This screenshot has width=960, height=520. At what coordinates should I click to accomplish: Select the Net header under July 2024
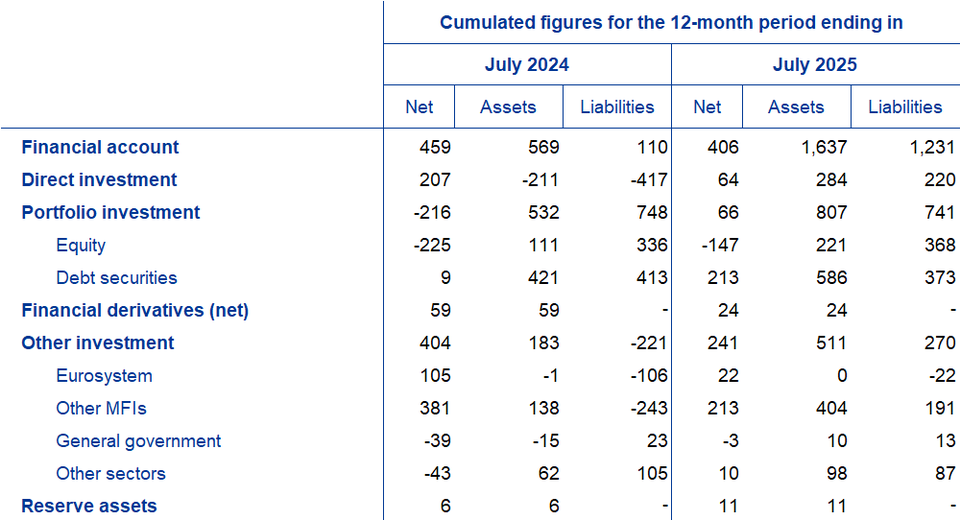click(x=419, y=107)
